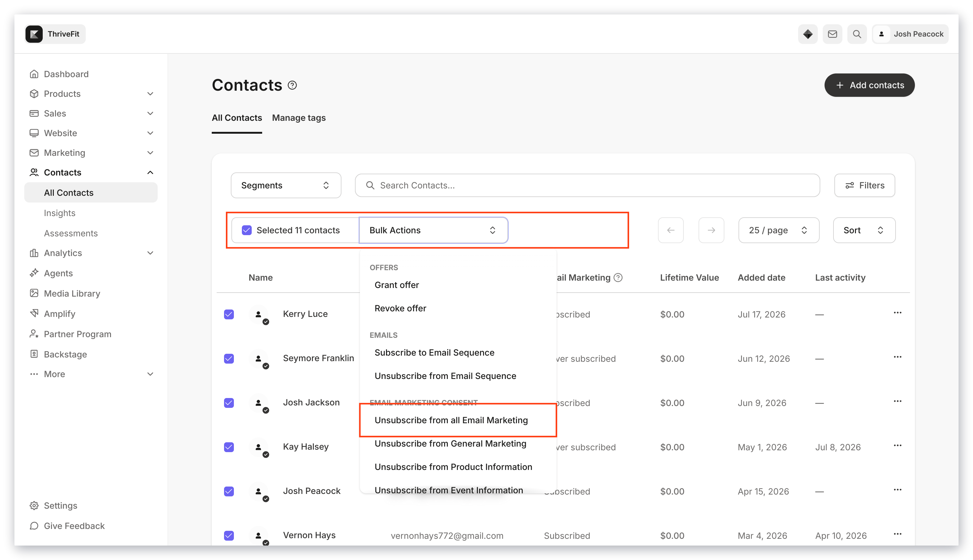Uncheck Vernon Hays's checkbox
The height and width of the screenshot is (560, 973).
pyautogui.click(x=229, y=535)
